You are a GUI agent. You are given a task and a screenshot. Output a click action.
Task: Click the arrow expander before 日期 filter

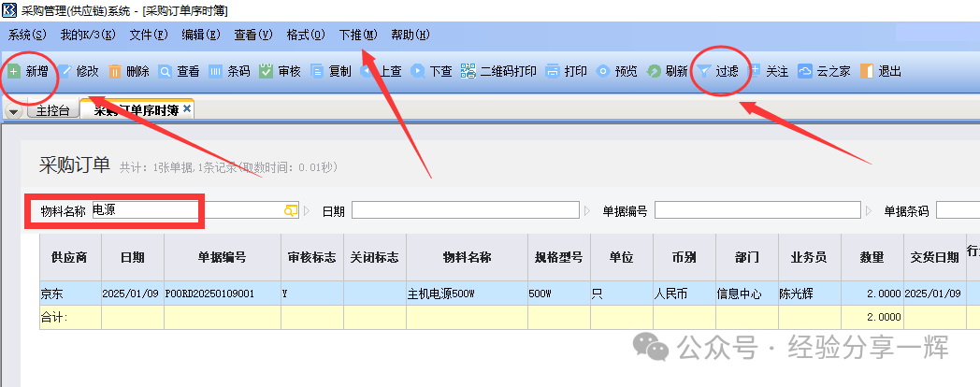[x=306, y=211]
